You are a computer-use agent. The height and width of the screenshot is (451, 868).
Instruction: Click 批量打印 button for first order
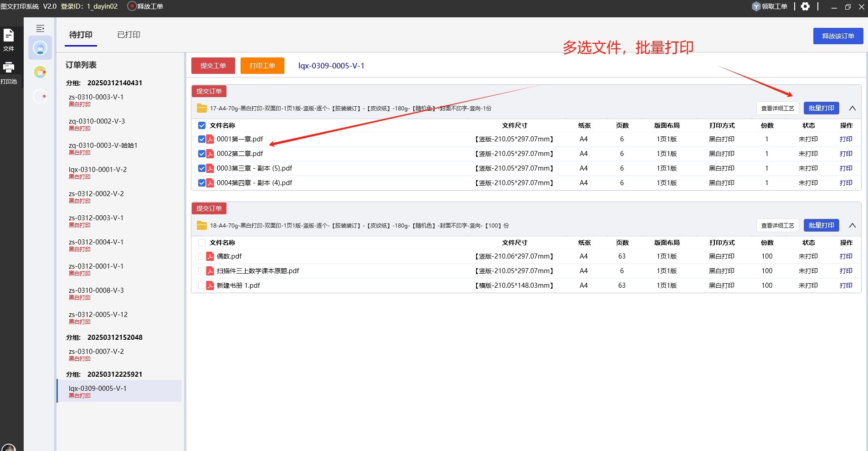point(821,108)
